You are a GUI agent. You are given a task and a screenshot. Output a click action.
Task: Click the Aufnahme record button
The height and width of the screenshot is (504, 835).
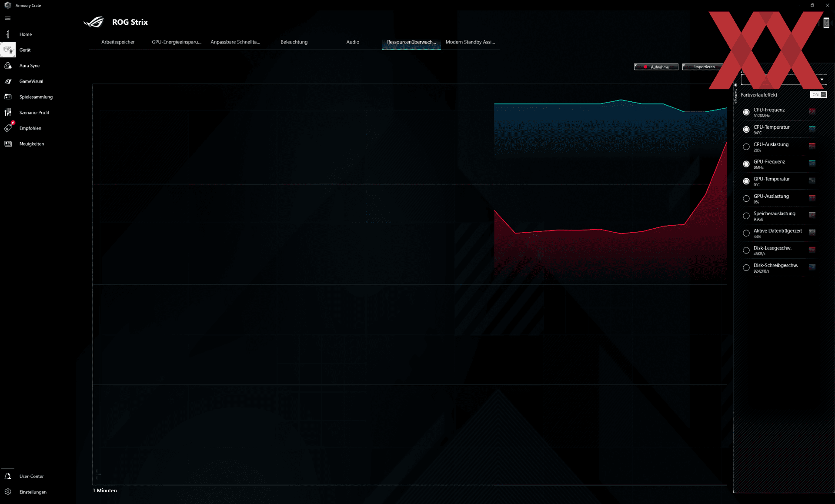656,67
